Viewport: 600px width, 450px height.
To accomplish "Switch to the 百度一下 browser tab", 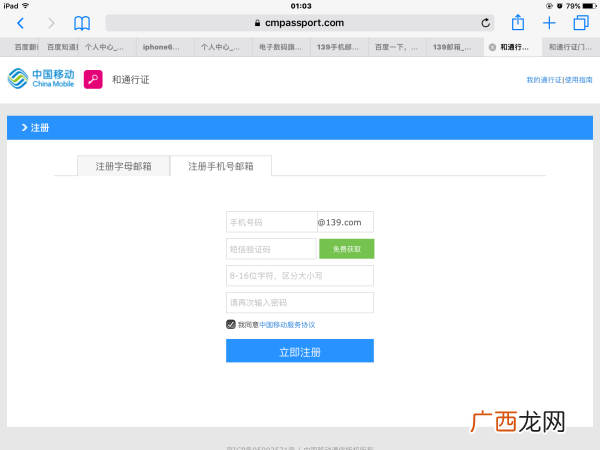I will pos(397,47).
